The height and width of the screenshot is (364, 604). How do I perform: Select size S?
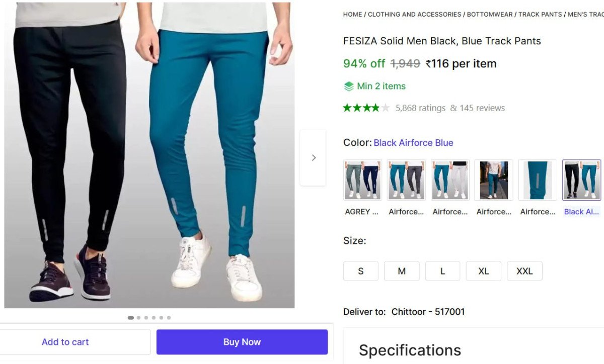[x=360, y=271]
